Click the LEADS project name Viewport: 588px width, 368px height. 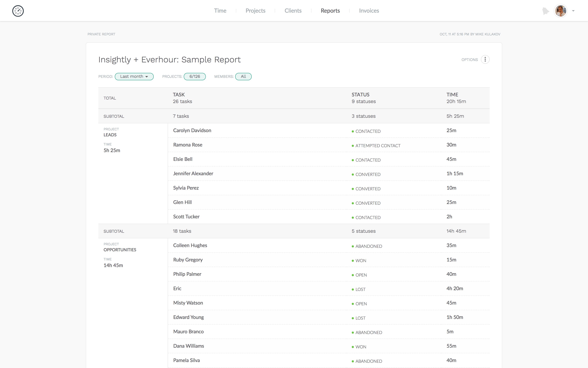pyautogui.click(x=110, y=135)
